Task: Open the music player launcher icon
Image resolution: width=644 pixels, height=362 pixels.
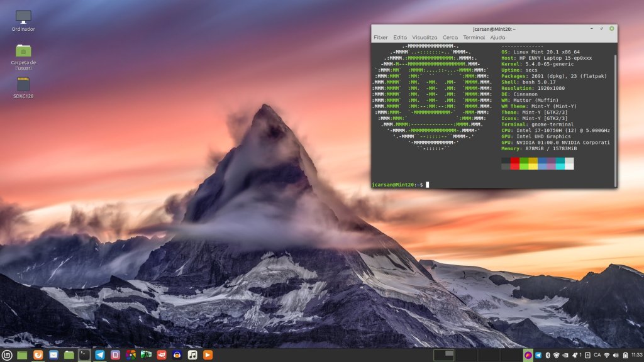Action: coord(192,355)
